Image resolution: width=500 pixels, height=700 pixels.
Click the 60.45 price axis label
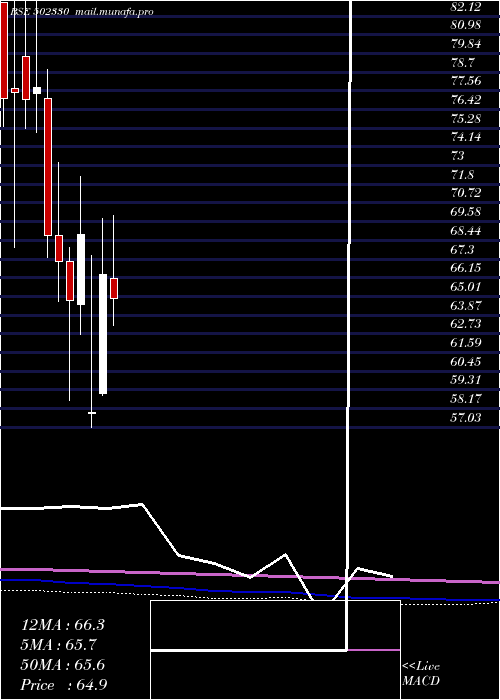(x=466, y=361)
